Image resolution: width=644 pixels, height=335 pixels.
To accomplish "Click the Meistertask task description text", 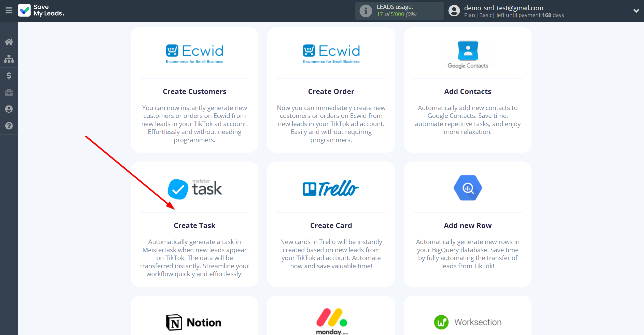I will pos(194,258).
